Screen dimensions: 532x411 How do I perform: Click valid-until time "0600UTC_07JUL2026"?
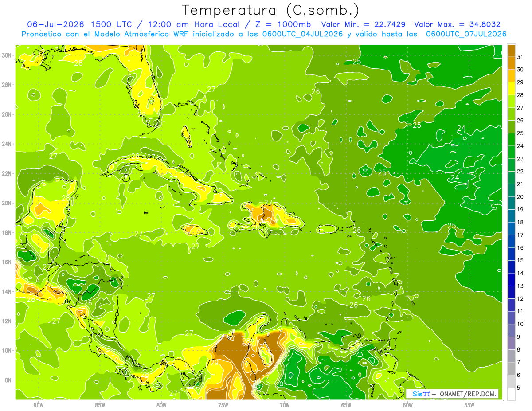(466, 34)
